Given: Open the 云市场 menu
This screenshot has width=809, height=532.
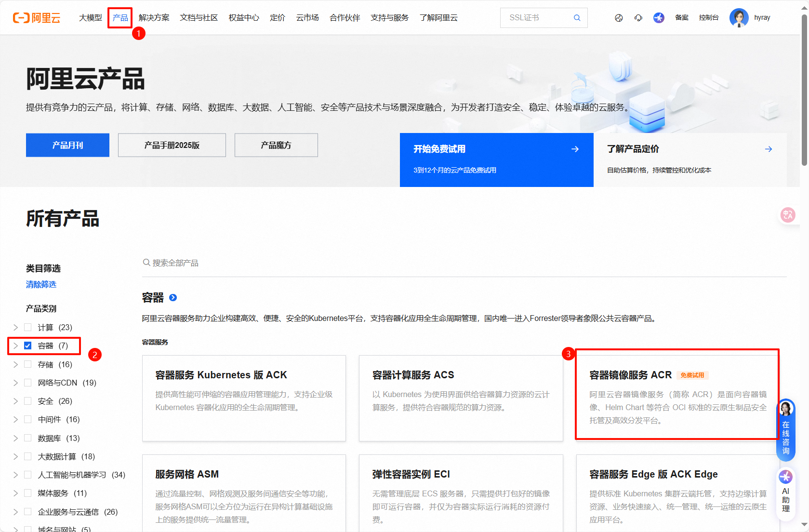Looking at the screenshot, I should click(x=307, y=18).
